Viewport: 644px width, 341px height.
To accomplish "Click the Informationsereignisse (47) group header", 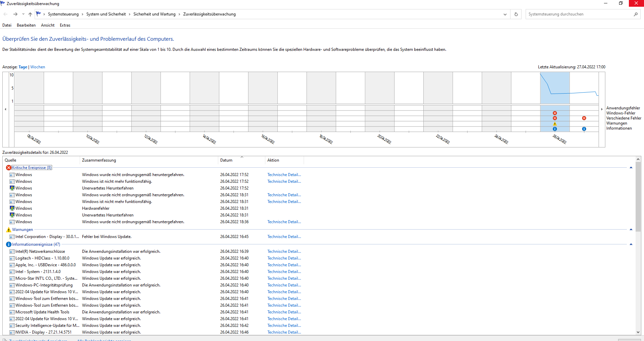I will click(x=36, y=244).
